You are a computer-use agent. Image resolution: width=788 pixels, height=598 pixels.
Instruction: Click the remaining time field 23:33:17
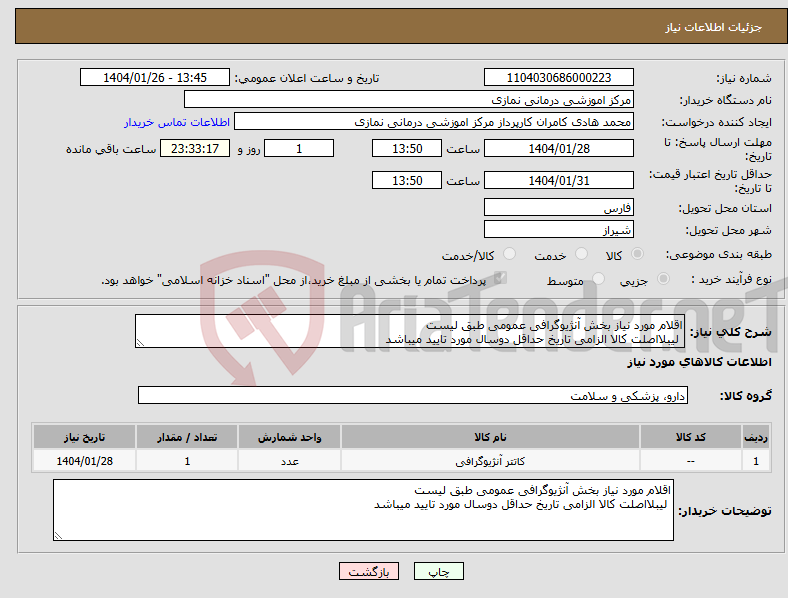[x=195, y=148]
